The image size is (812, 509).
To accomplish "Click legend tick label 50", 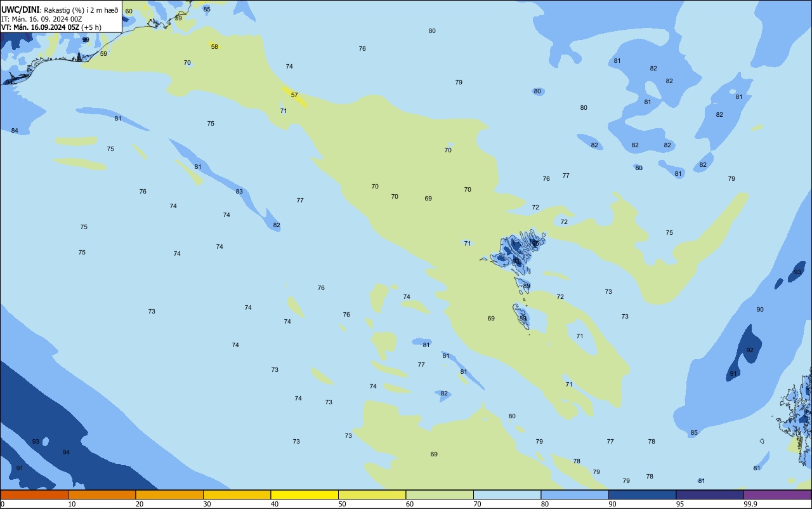I will pyautogui.click(x=342, y=504).
